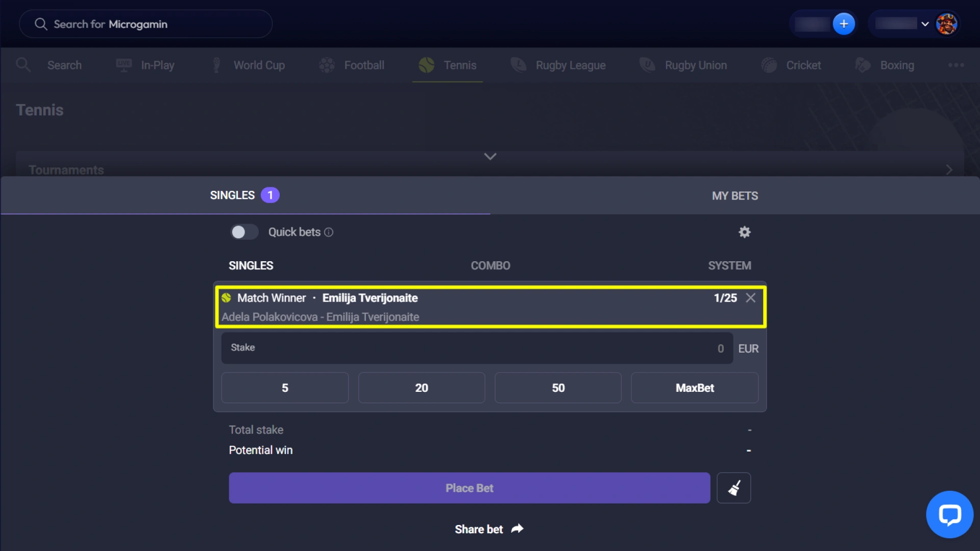Focus the Stake input field
Screen dimensions: 980x551
point(477,348)
